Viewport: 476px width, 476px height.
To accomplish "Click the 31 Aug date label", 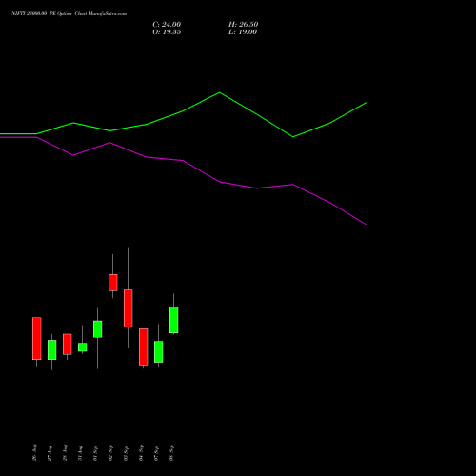I will 80,452.
